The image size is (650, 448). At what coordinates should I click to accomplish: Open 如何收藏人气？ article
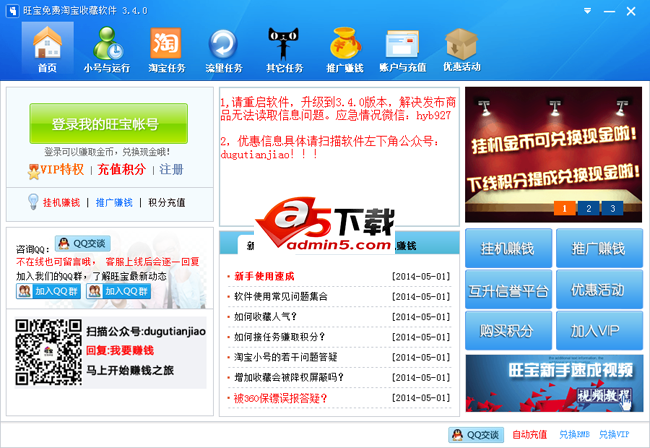click(x=266, y=317)
